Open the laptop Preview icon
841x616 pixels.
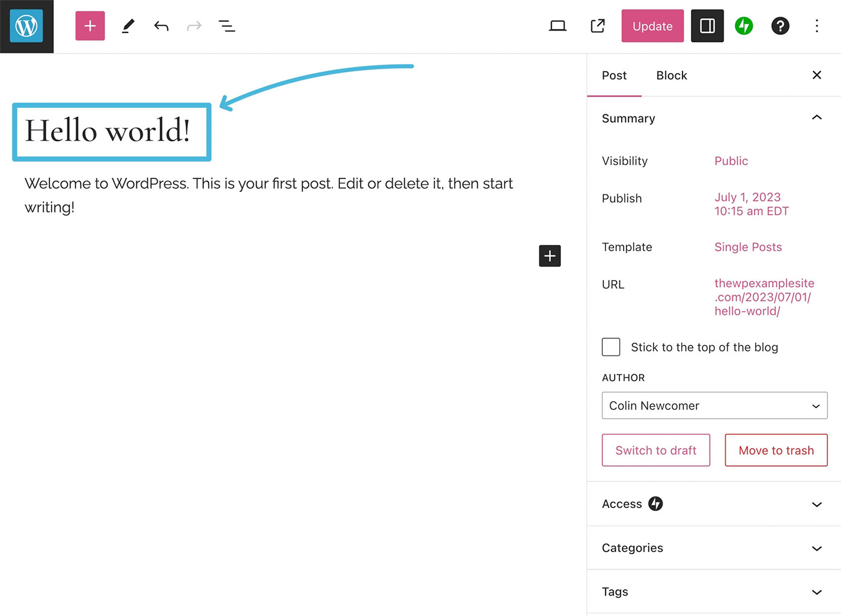click(557, 26)
